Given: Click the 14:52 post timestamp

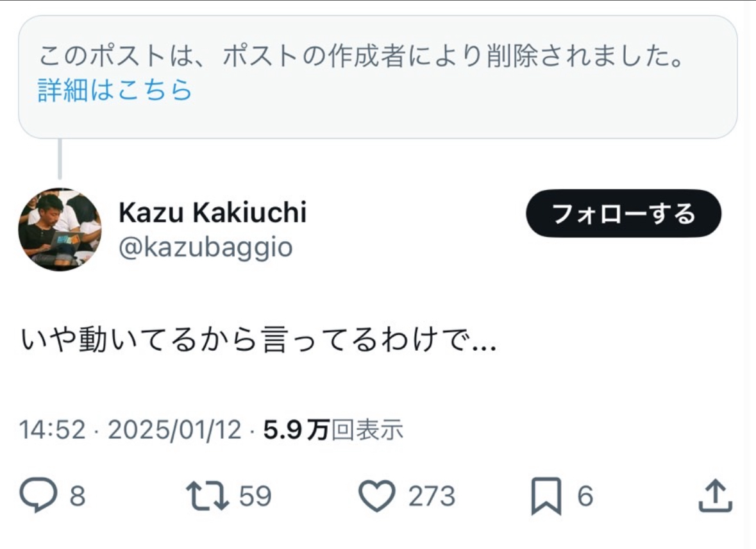Looking at the screenshot, I should tap(52, 430).
